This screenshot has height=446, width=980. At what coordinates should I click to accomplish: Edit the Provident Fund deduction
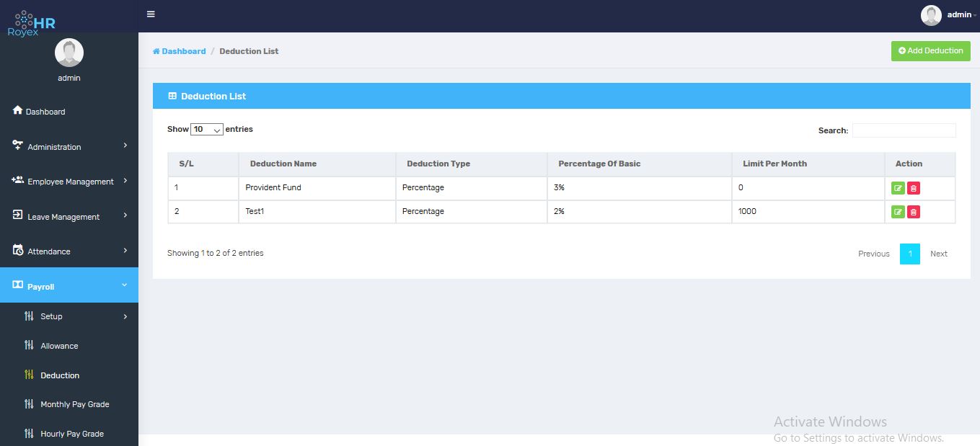click(x=898, y=188)
